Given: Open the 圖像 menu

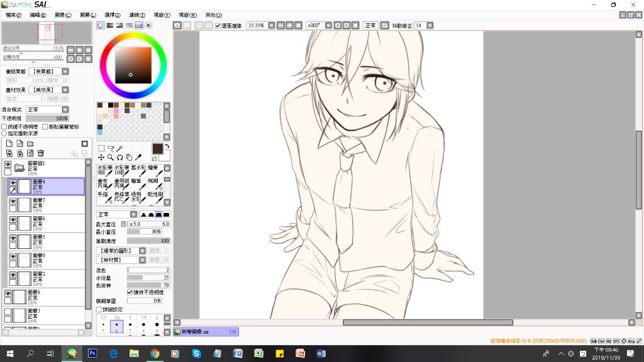Looking at the screenshot, I should coord(63,15).
